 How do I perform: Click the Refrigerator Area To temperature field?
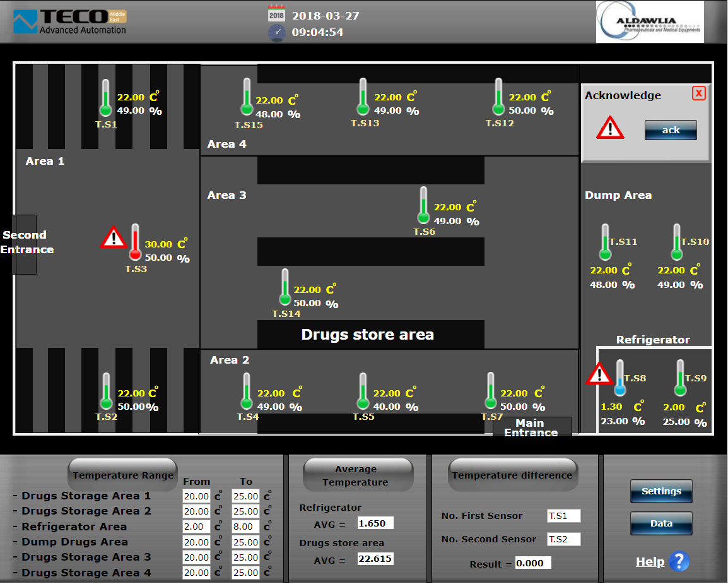pyautogui.click(x=245, y=527)
